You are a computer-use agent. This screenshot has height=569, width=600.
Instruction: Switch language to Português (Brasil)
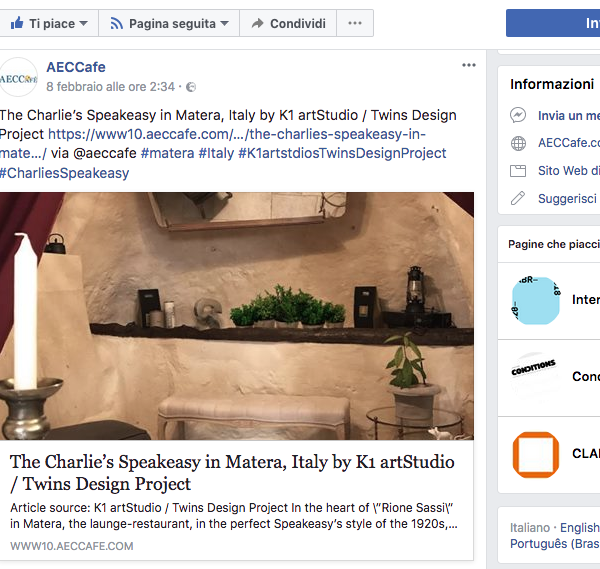(555, 544)
